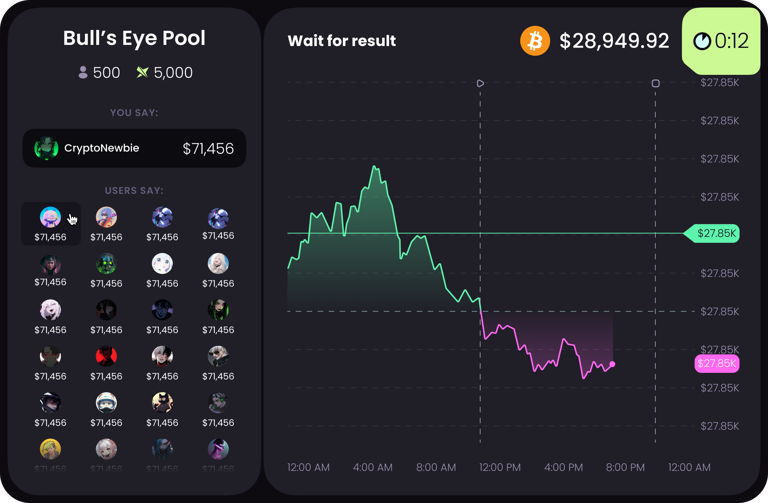Click the orange Bitcoin logo icon

click(534, 41)
